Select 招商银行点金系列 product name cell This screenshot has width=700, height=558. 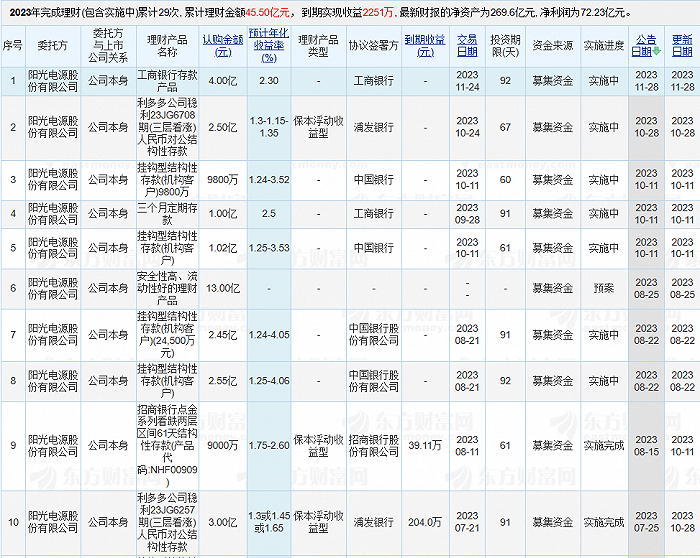coord(167,446)
